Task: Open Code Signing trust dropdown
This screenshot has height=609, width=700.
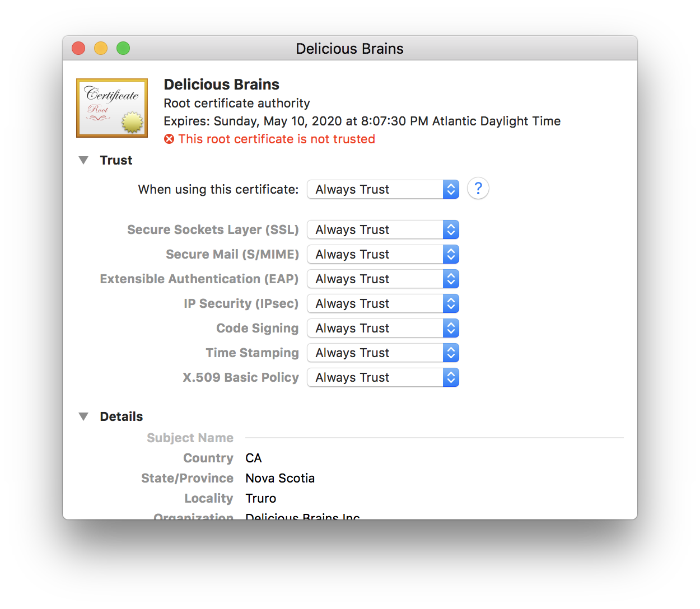Action: pyautogui.click(x=383, y=328)
